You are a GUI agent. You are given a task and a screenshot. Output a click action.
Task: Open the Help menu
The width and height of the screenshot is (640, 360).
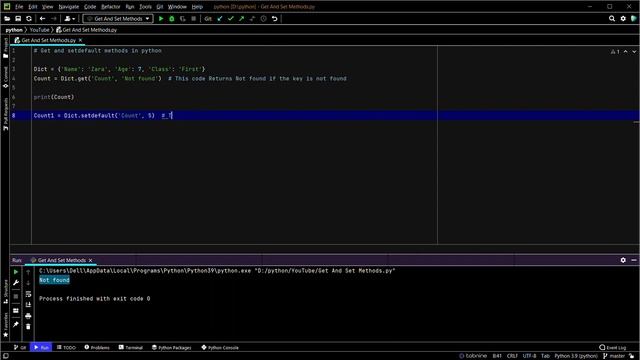197,7
